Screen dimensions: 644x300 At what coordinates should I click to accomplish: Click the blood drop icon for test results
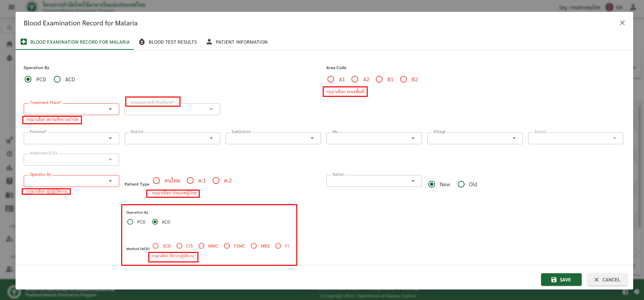[x=142, y=42]
